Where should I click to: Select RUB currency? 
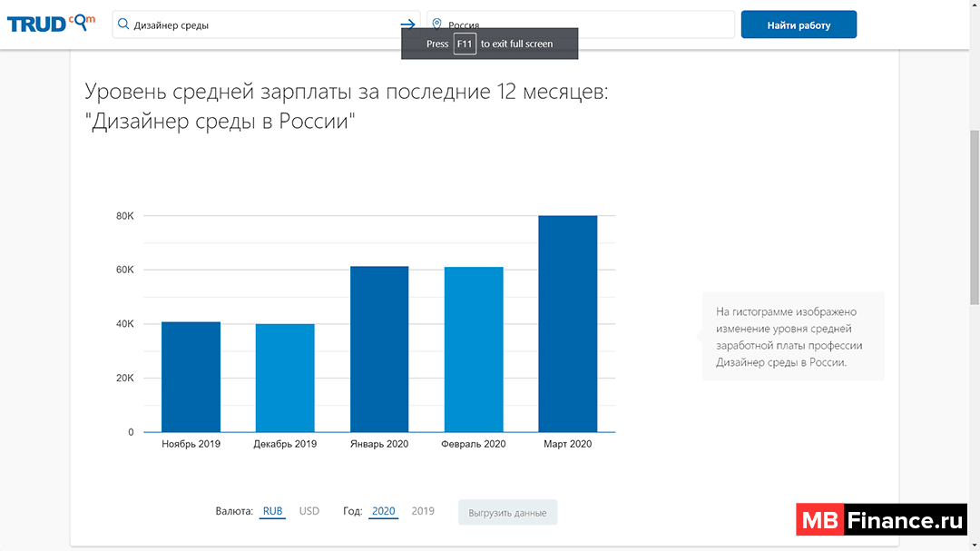[272, 511]
